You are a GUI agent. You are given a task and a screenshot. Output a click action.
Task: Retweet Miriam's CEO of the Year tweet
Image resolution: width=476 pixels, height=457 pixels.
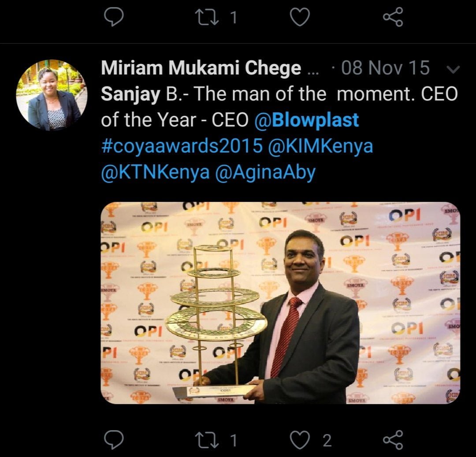[207, 440]
